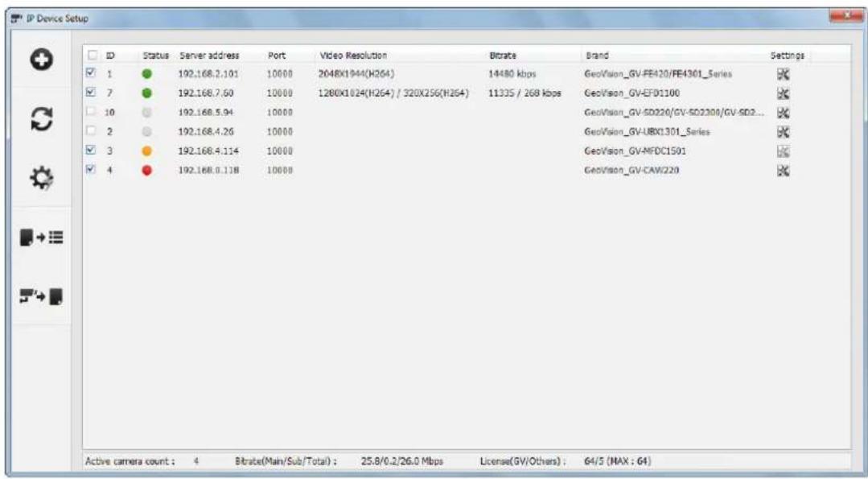Open settings icon for 192.168.7.60 row
Image resolution: width=868 pixels, height=479 pixels.
[x=783, y=93]
